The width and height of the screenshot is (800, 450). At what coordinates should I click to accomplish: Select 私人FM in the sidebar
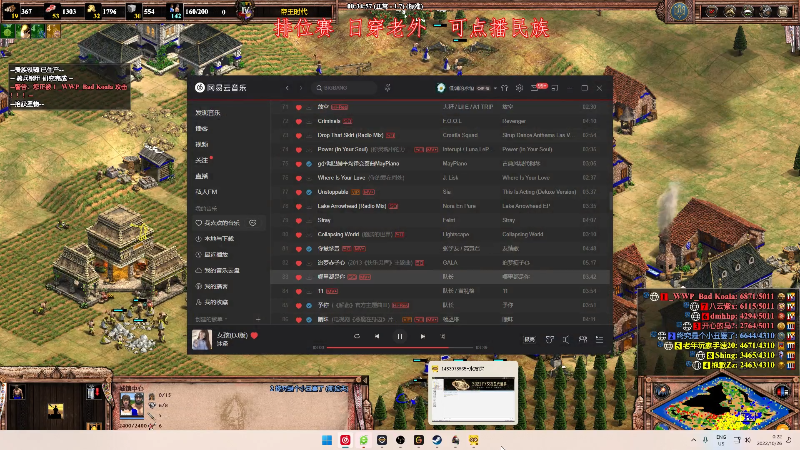pos(206,192)
